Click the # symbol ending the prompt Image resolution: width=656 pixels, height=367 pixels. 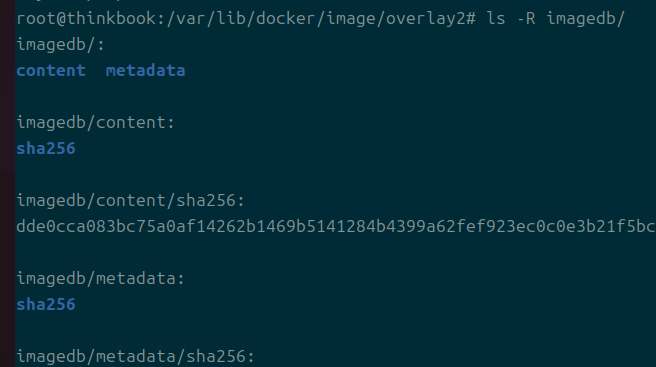pyautogui.click(x=471, y=19)
